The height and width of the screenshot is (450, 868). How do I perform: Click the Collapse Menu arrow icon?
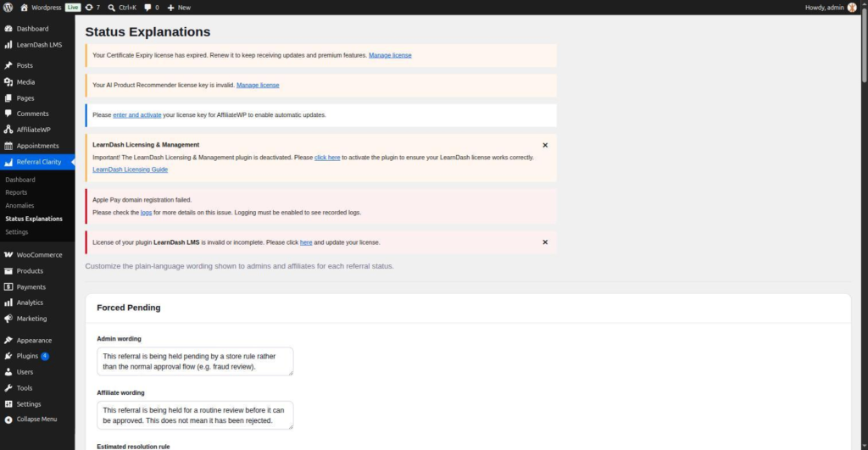click(x=8, y=419)
